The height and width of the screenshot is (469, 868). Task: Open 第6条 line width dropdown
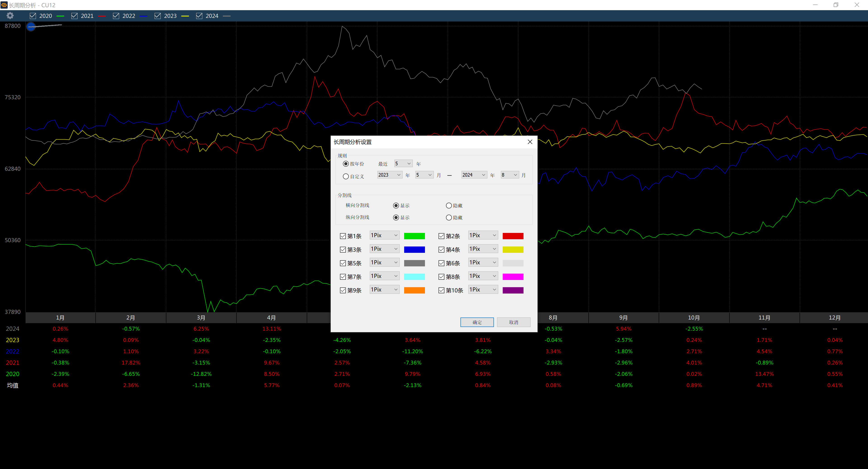tap(483, 262)
